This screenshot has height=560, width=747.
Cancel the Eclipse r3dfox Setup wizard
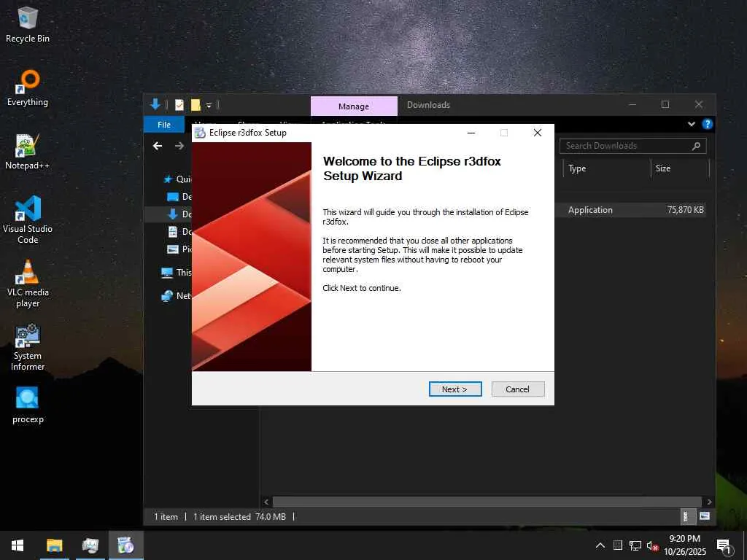517,389
